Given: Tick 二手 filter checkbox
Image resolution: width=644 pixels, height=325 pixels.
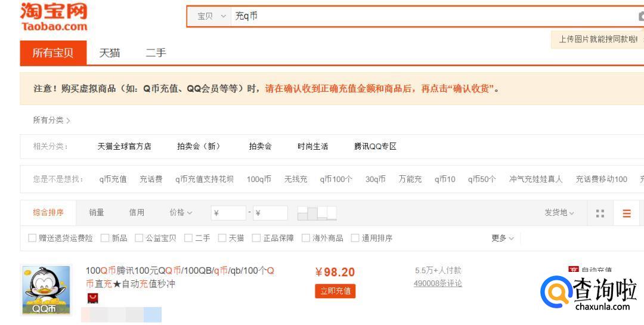Looking at the screenshot, I should (188, 238).
